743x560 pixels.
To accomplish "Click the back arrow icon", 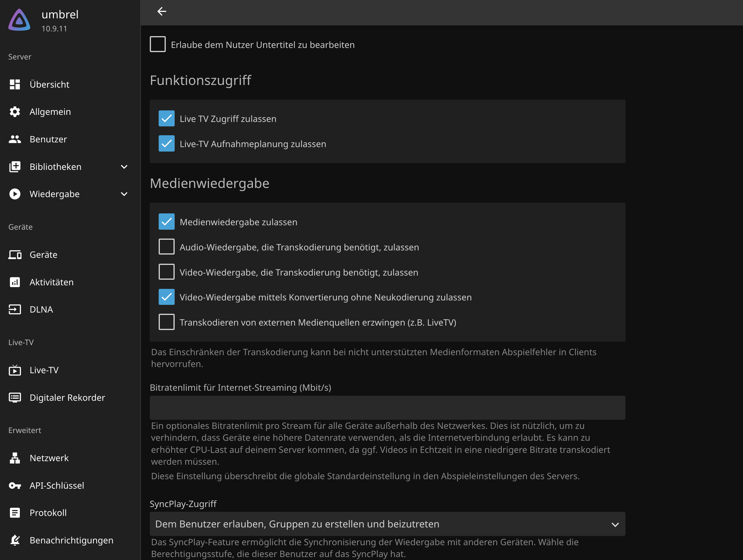I will (162, 12).
